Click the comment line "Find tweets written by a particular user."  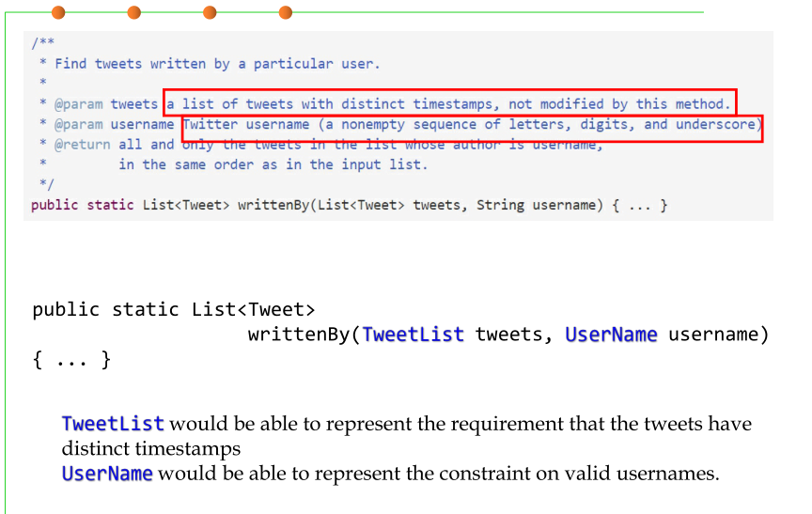tap(217, 64)
